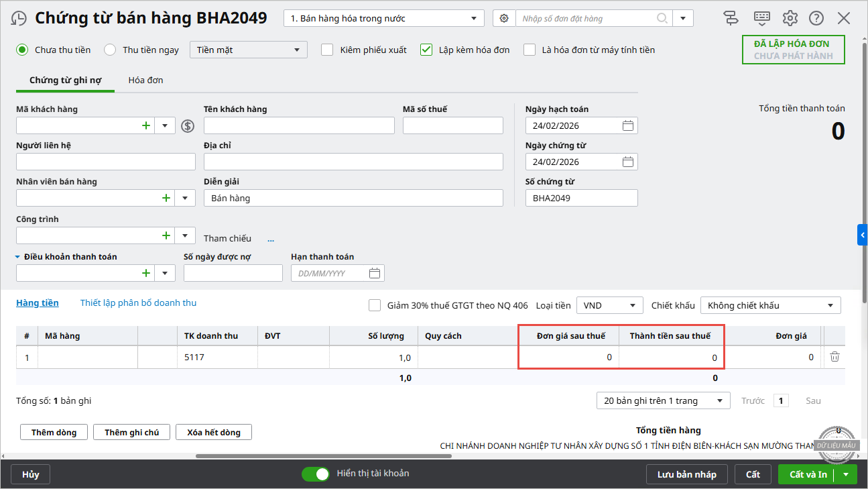
Task: Click the layout template icon in header
Action: (x=731, y=18)
